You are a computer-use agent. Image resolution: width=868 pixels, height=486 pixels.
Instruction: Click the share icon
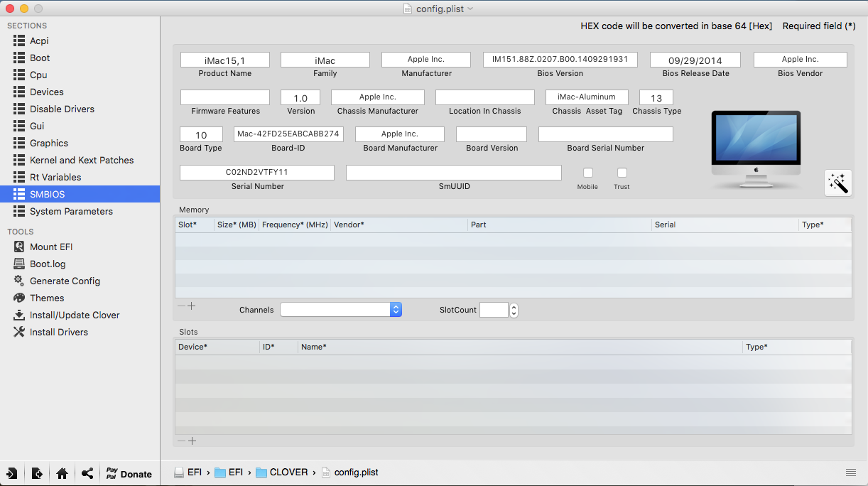[x=87, y=473]
